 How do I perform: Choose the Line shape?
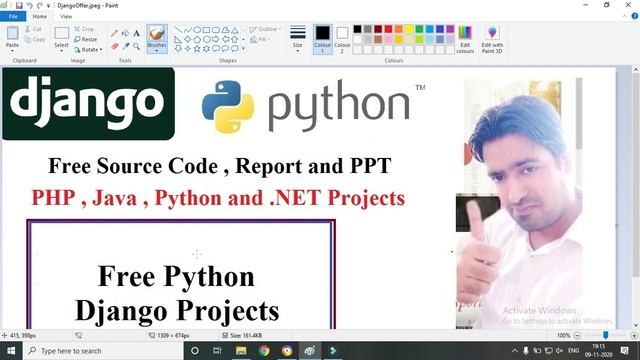[x=178, y=30]
